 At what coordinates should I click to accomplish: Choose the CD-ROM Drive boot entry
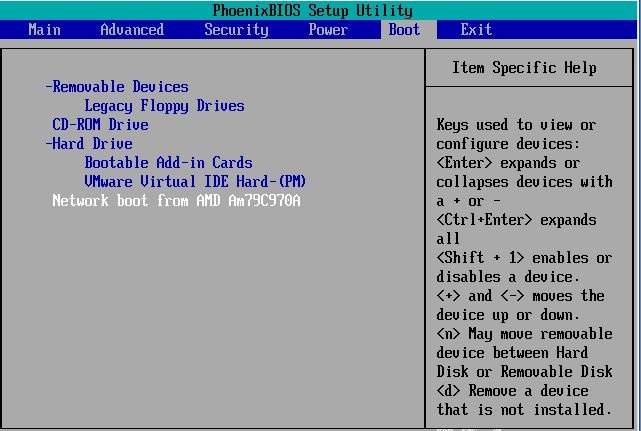click(100, 125)
